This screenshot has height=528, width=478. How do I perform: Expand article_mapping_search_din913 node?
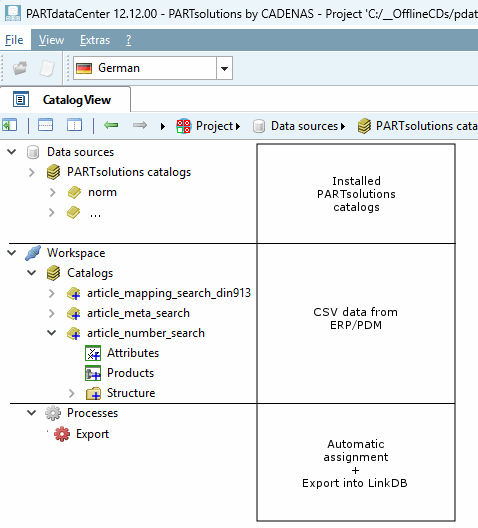tap(52, 293)
